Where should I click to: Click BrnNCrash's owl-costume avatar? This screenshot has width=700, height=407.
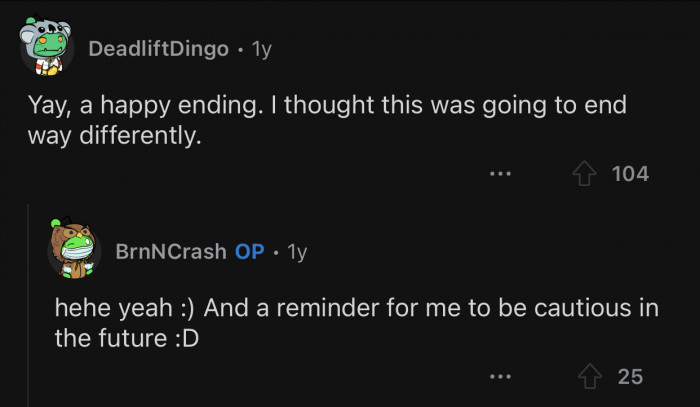pos(74,249)
